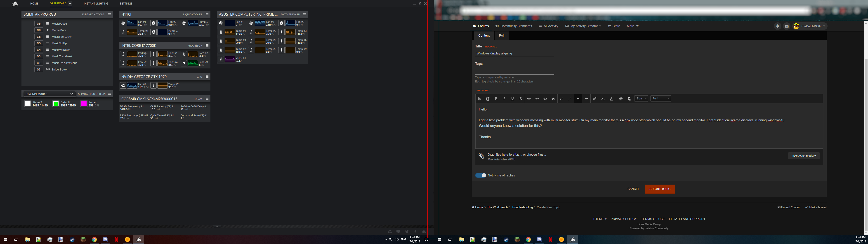Open forum notifications via the bell icon
Image resolution: width=868 pixels, height=244 pixels.
point(777,26)
